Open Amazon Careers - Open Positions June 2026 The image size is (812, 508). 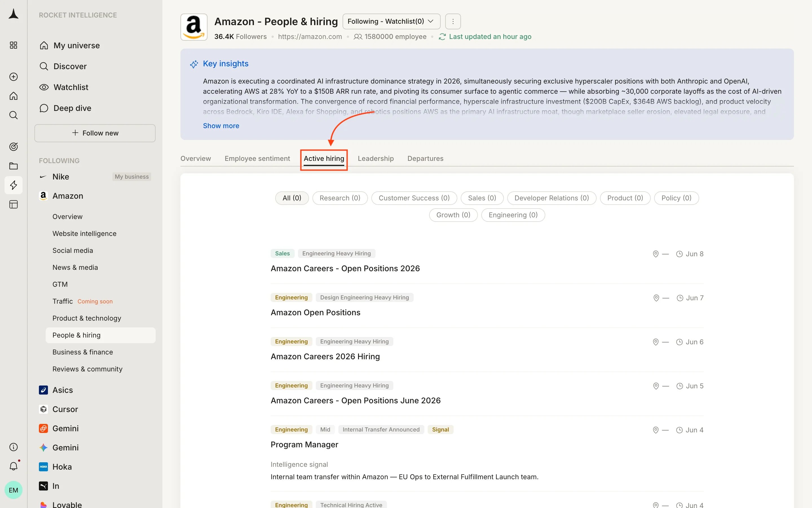click(356, 400)
